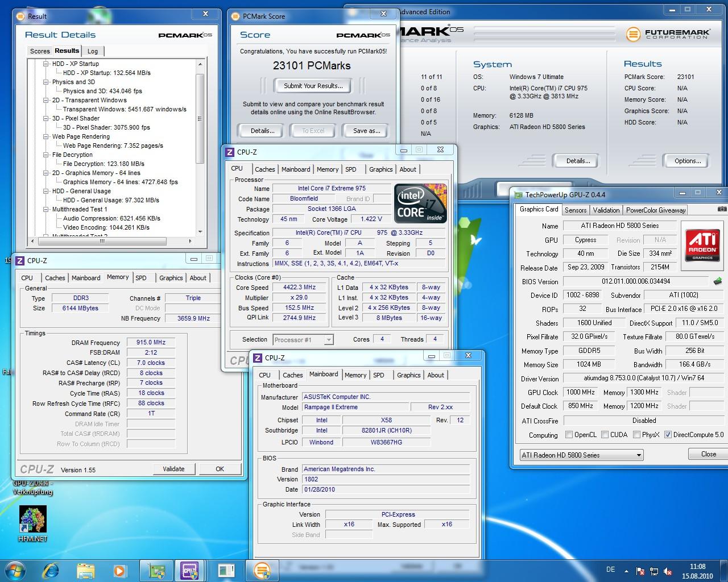The width and height of the screenshot is (728, 582).
Task: Open the Windows Start menu
Action: 14,570
